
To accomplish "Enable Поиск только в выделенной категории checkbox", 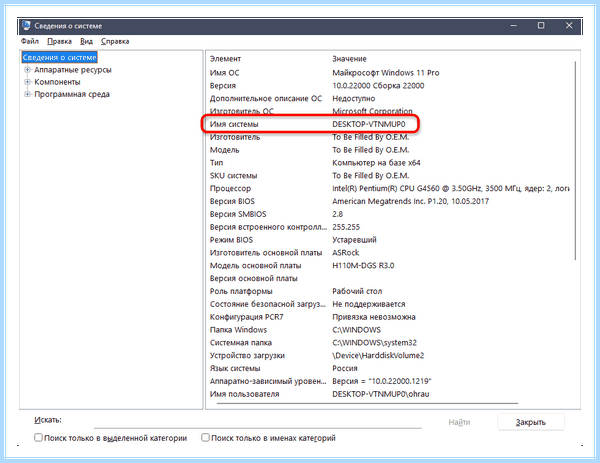I will [38, 437].
